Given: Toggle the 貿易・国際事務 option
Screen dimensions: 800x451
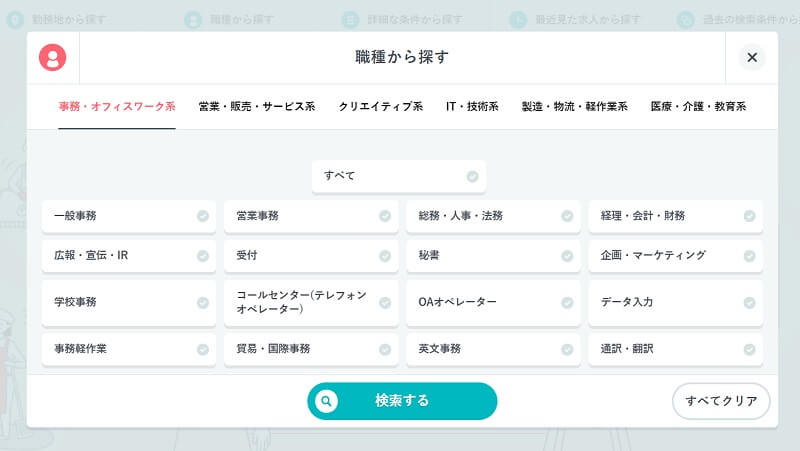Looking at the screenshot, I should point(310,350).
